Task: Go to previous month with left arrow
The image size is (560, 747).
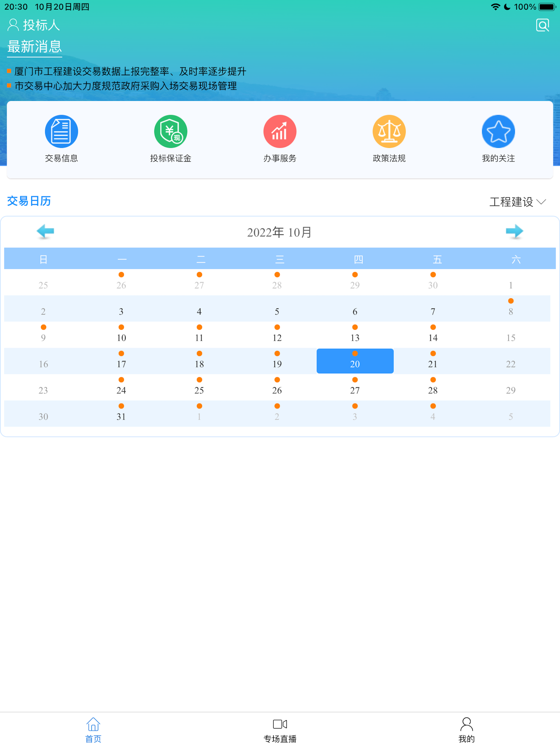Action: click(45, 232)
